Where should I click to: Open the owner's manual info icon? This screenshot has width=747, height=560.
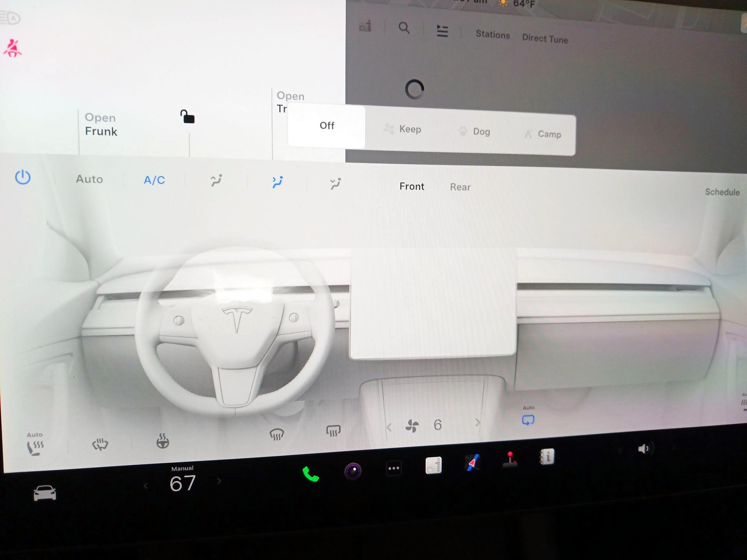pyautogui.click(x=549, y=458)
